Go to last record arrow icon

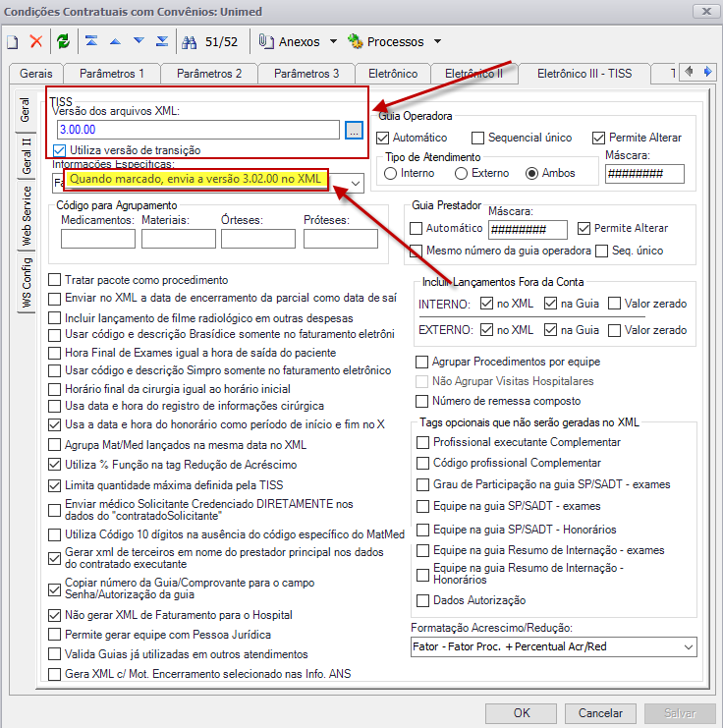(162, 41)
